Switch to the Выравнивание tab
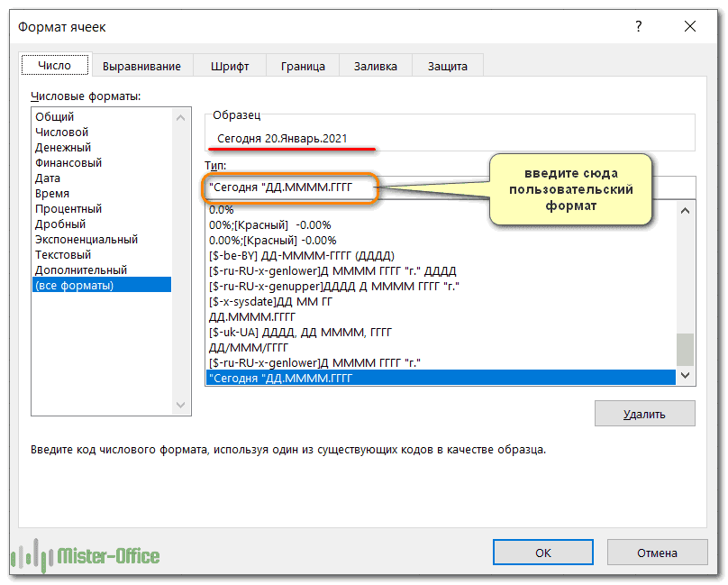 [141, 66]
